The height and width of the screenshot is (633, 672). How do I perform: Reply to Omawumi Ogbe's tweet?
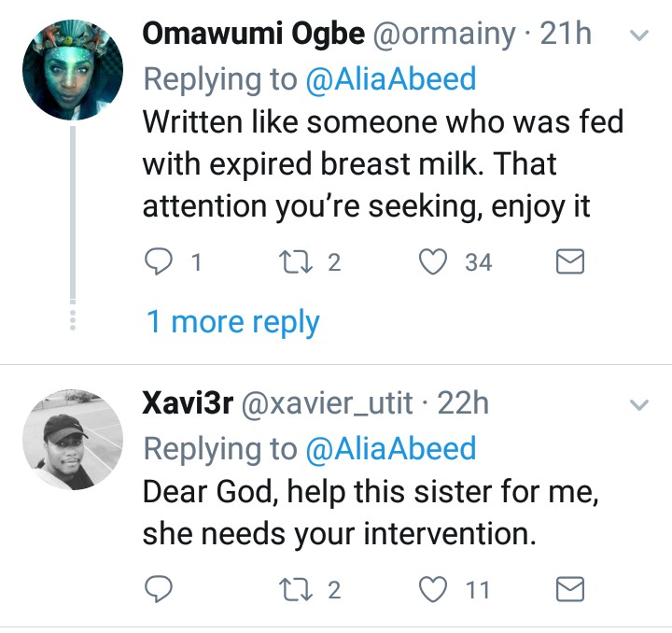tap(160, 263)
